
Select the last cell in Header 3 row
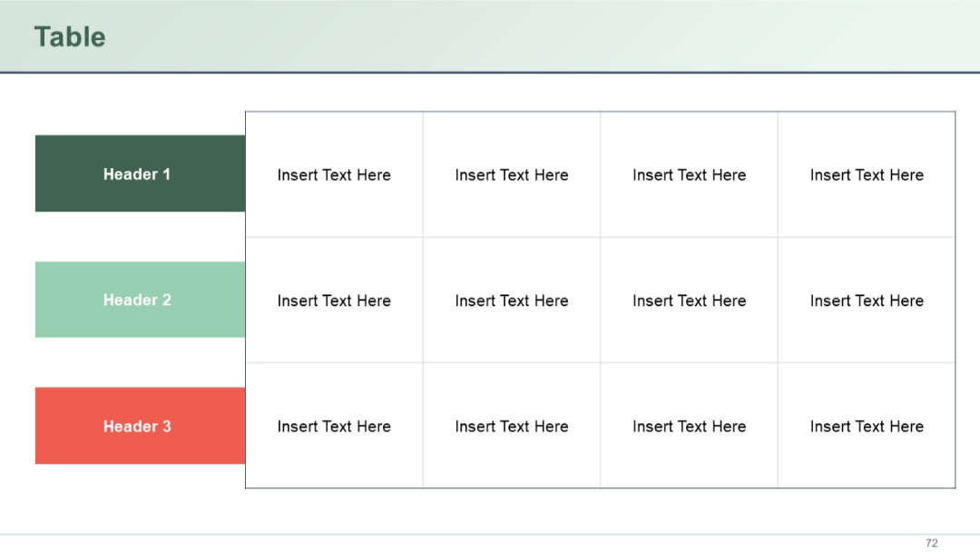[x=867, y=426]
